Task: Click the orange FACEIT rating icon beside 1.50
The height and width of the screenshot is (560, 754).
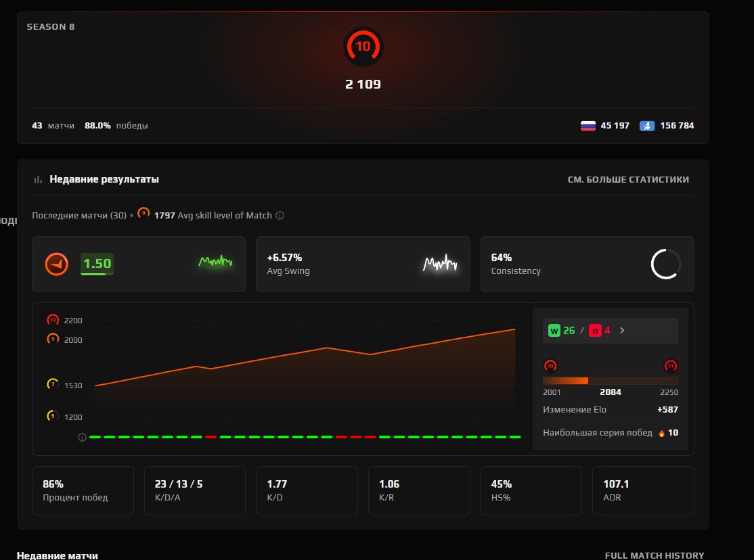Action: [x=57, y=264]
